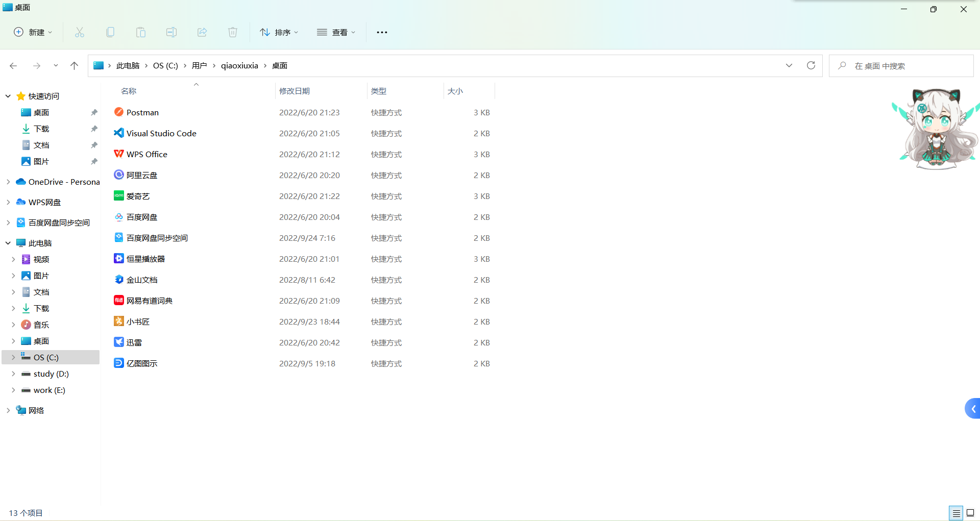Image resolution: width=980 pixels, height=521 pixels.
Task: Click qiaoxiuxia in the breadcrumb path
Action: coord(239,65)
